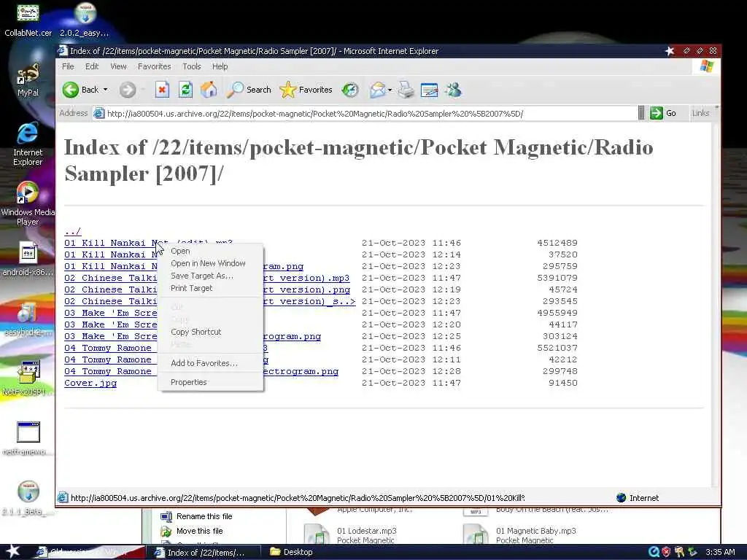Click the star Start button on the taskbar
Image resolution: width=747 pixels, height=560 pixels.
[13, 551]
